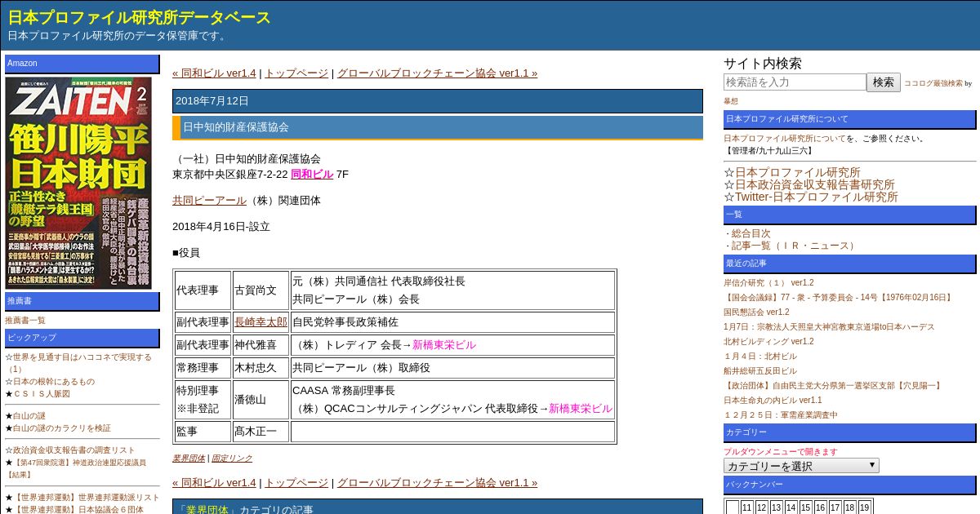
Task: Open the magenta 同和ビル address link
Action: (312, 175)
